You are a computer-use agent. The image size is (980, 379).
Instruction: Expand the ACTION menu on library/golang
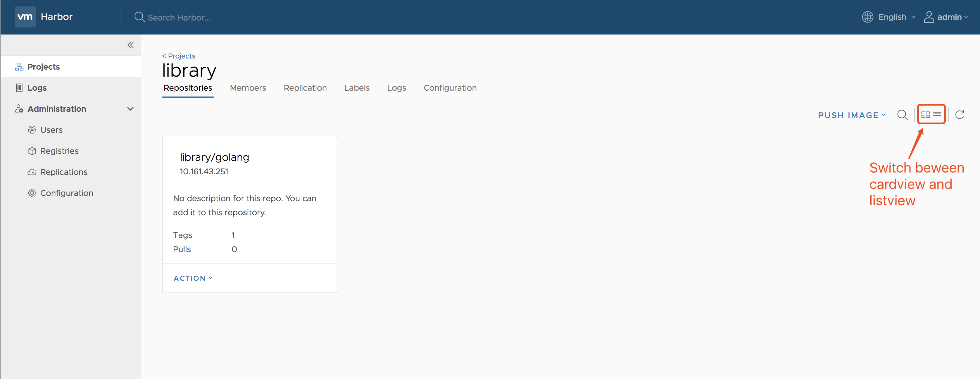click(x=194, y=278)
